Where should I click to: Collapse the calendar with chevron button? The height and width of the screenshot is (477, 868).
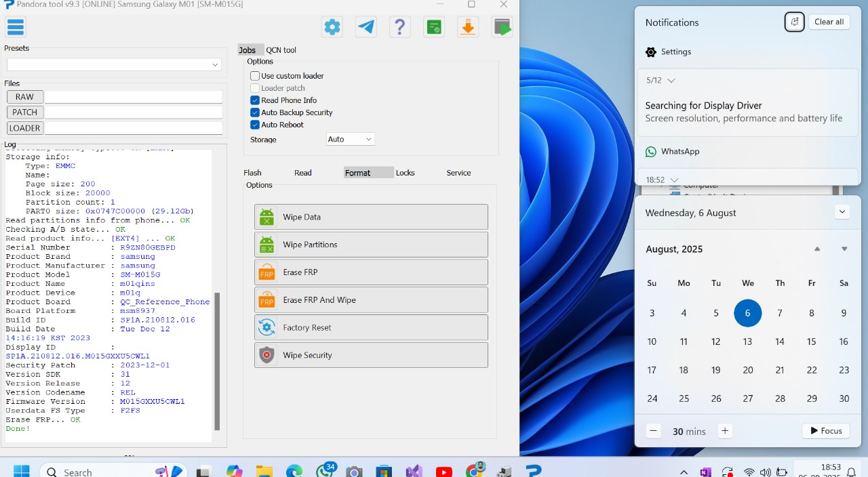point(842,212)
